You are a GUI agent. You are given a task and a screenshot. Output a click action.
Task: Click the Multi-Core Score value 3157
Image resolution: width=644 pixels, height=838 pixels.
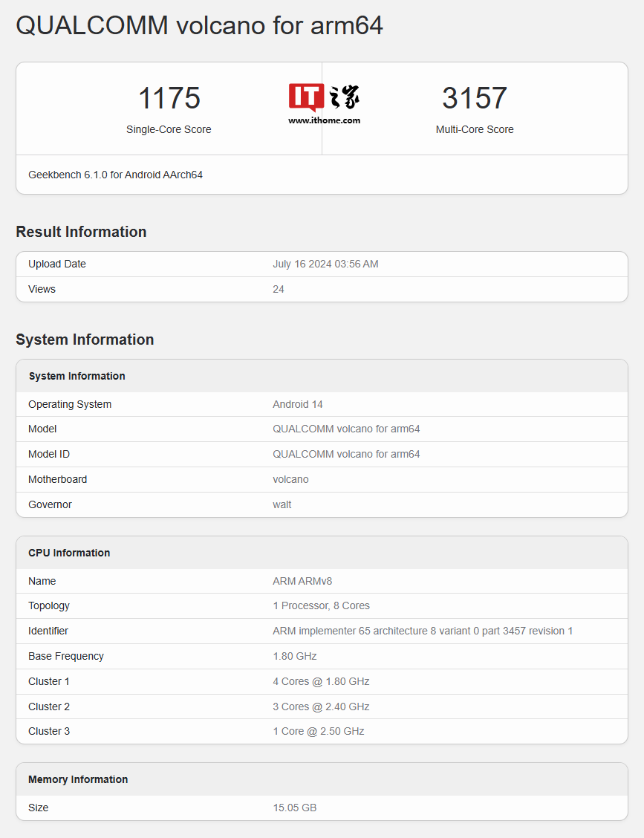click(475, 98)
